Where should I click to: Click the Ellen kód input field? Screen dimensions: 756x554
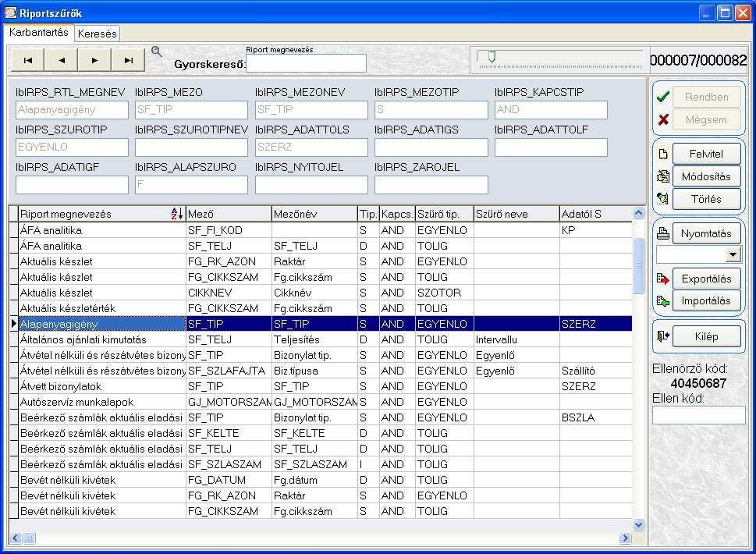click(x=698, y=415)
